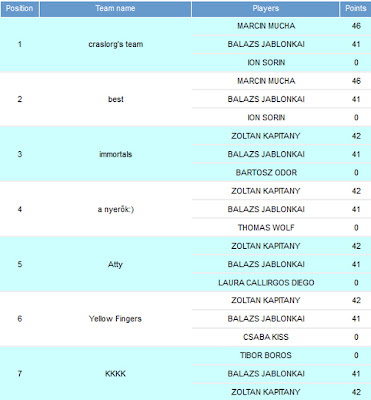
Task: Select the craslorg's team name cell
Action: (115, 44)
